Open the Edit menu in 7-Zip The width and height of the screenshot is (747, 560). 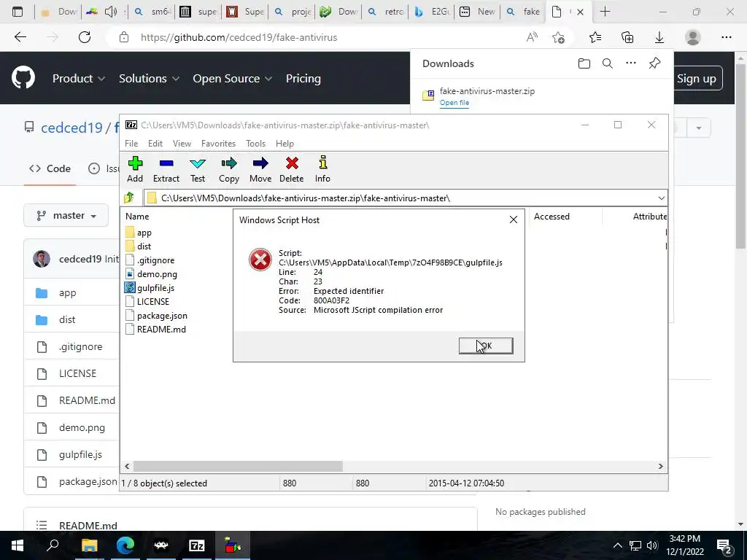coord(155,144)
